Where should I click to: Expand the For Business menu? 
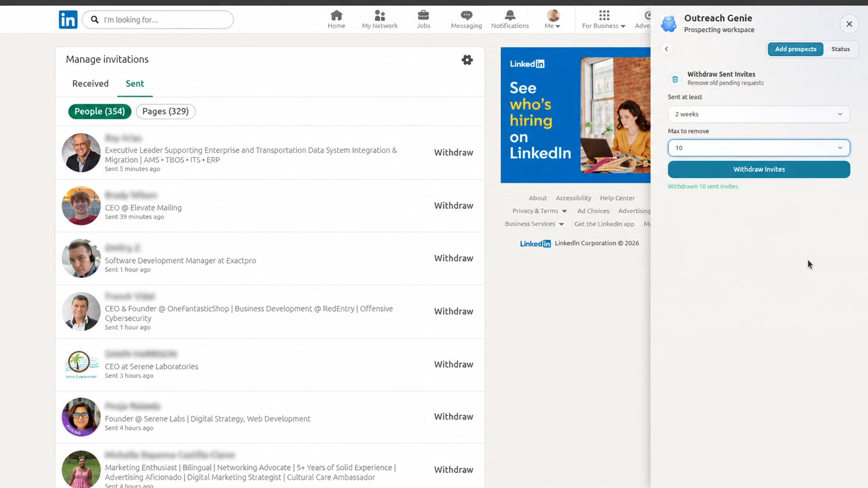[604, 20]
